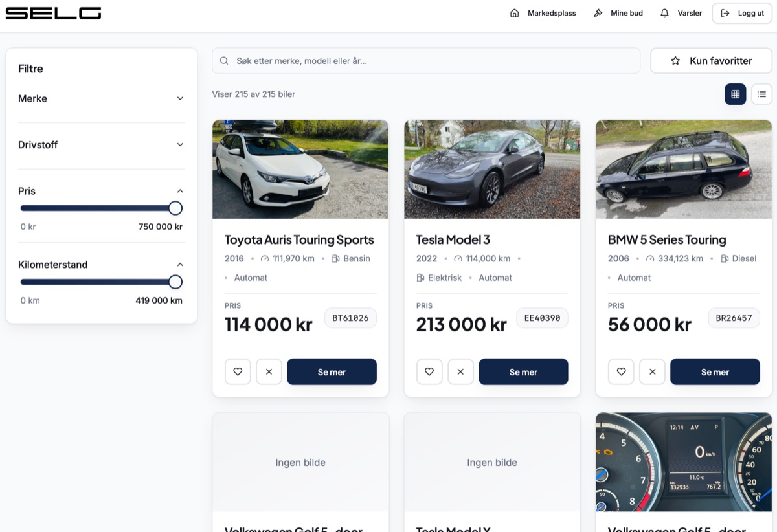Click the house icon beside Markedsplass

[x=515, y=13]
